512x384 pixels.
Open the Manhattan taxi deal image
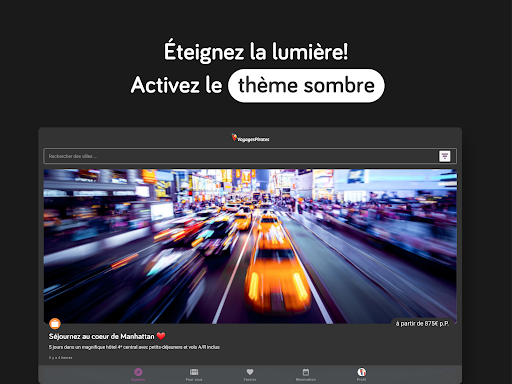pyautogui.click(x=250, y=246)
